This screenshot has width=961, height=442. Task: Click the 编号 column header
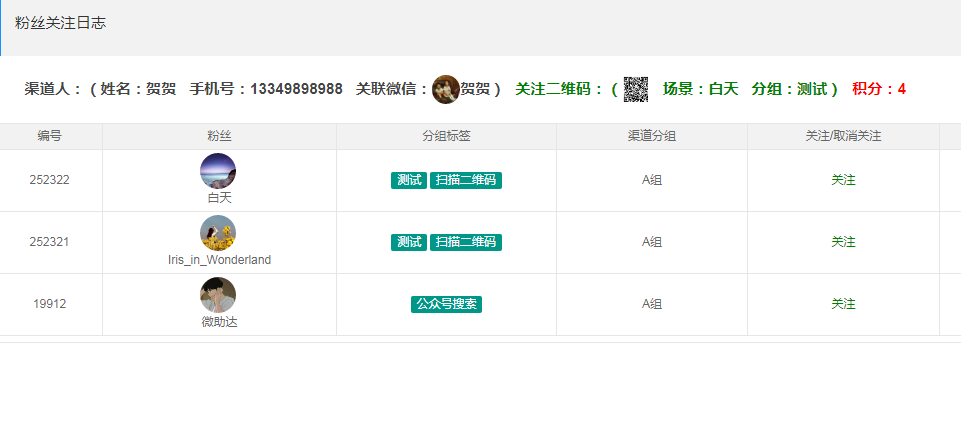click(x=49, y=136)
